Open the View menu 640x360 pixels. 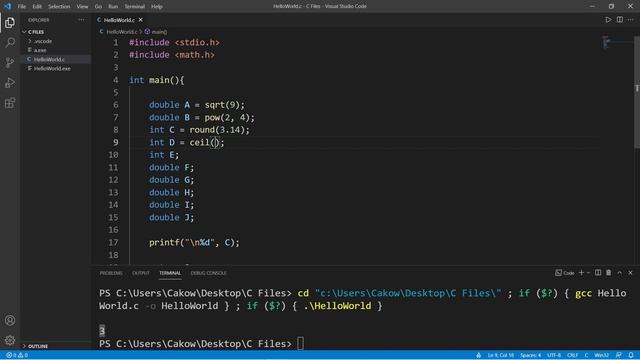click(x=82, y=7)
